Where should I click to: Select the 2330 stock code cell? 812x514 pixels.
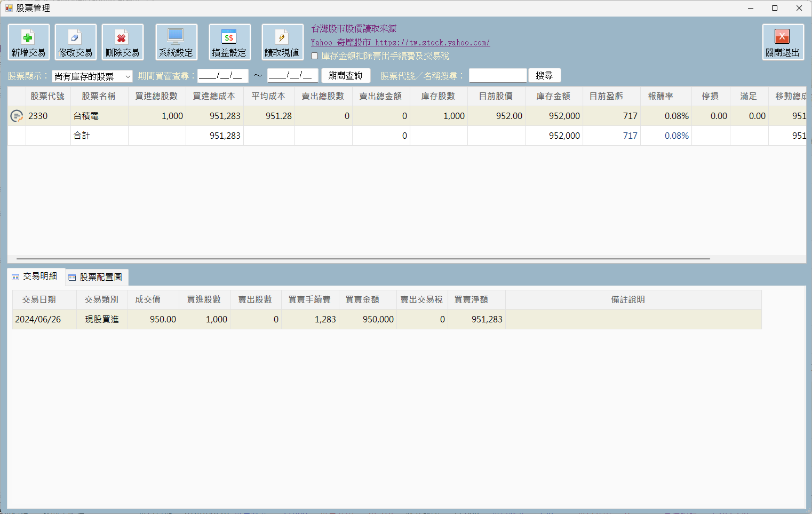click(x=48, y=116)
